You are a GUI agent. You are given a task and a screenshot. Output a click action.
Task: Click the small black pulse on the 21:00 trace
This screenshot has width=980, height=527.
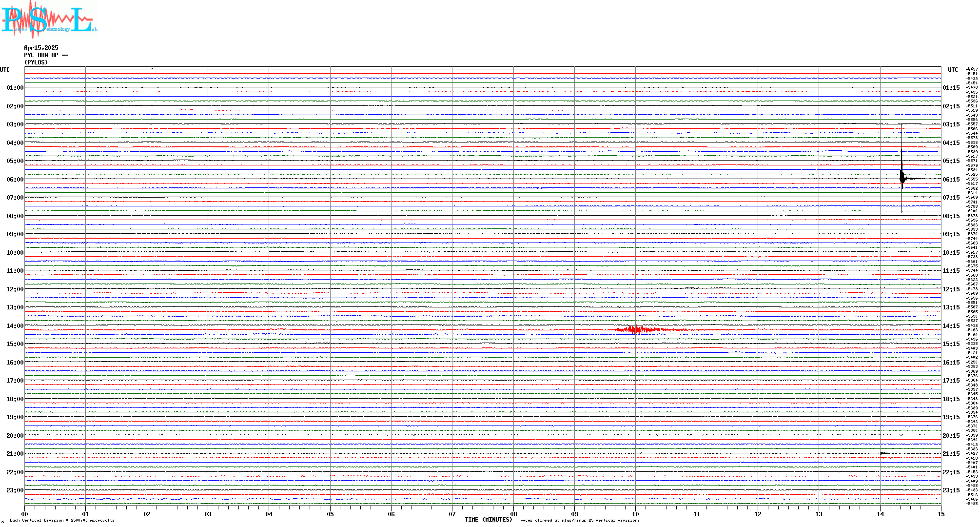point(883,453)
